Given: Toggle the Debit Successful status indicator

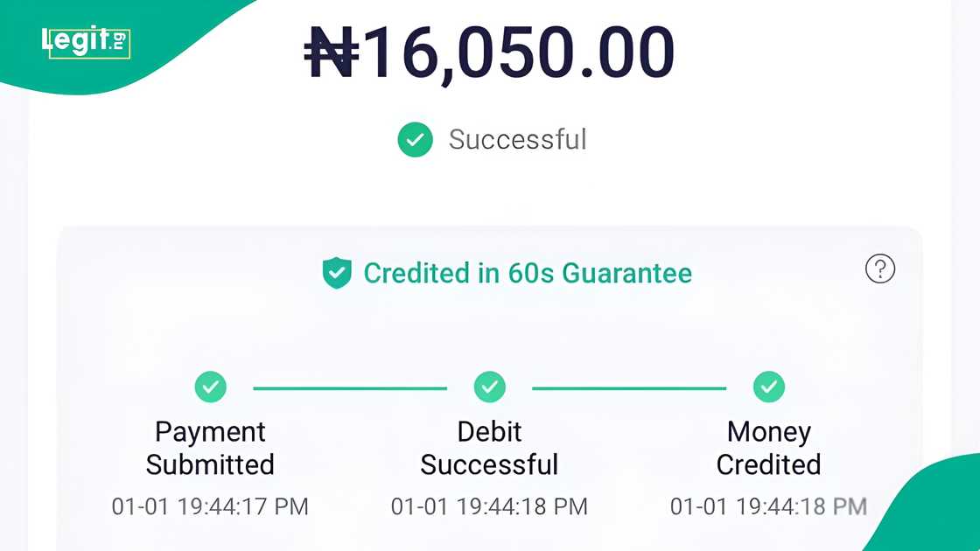Looking at the screenshot, I should click(490, 387).
